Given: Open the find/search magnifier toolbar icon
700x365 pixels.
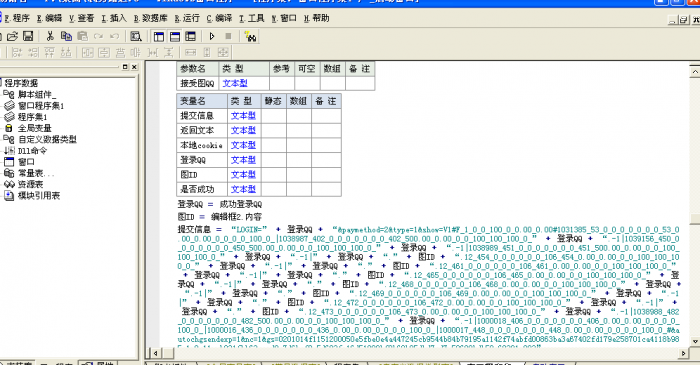Looking at the screenshot, I should [136, 37].
